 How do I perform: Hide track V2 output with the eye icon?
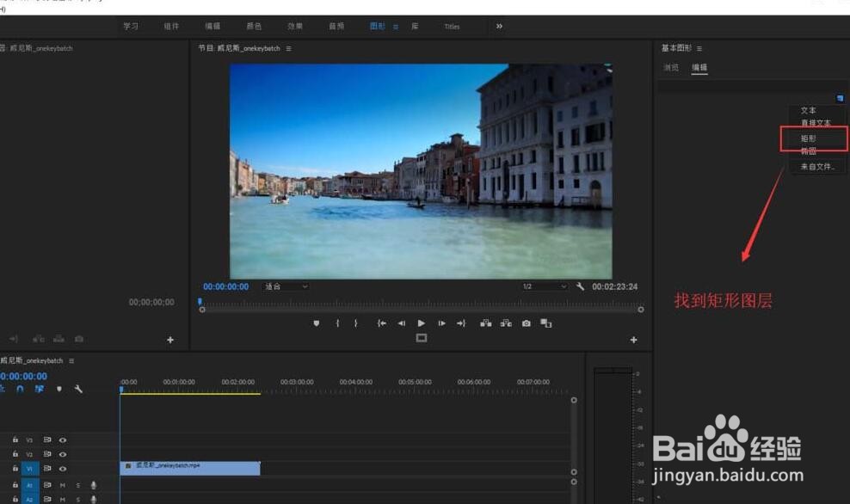tap(63, 454)
